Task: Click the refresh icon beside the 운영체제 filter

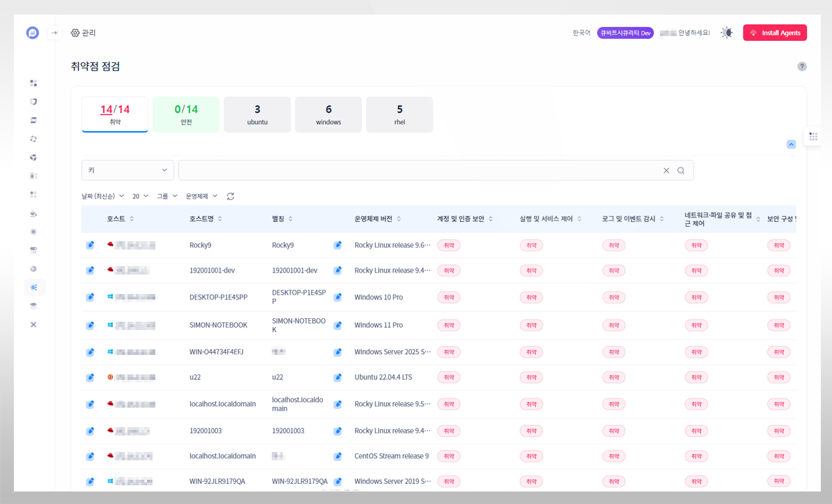Action: click(231, 196)
